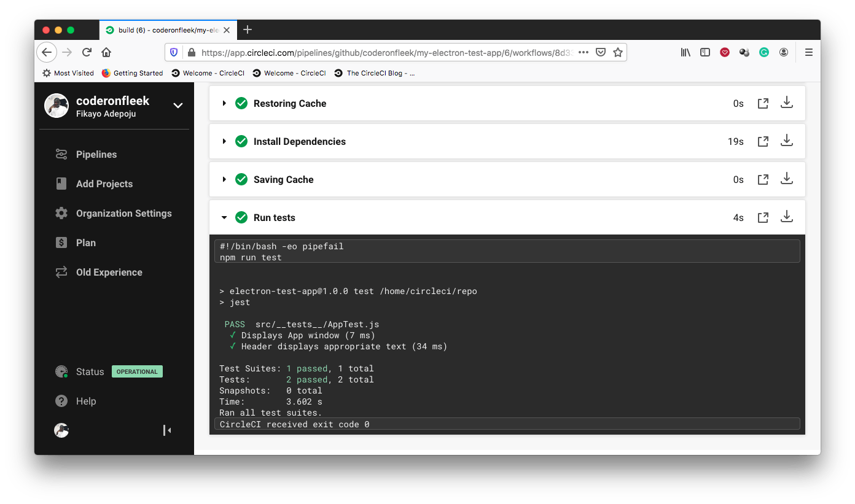855x504 pixels.
Task: Toggle the Firefox reader sidebar view
Action: (x=705, y=52)
